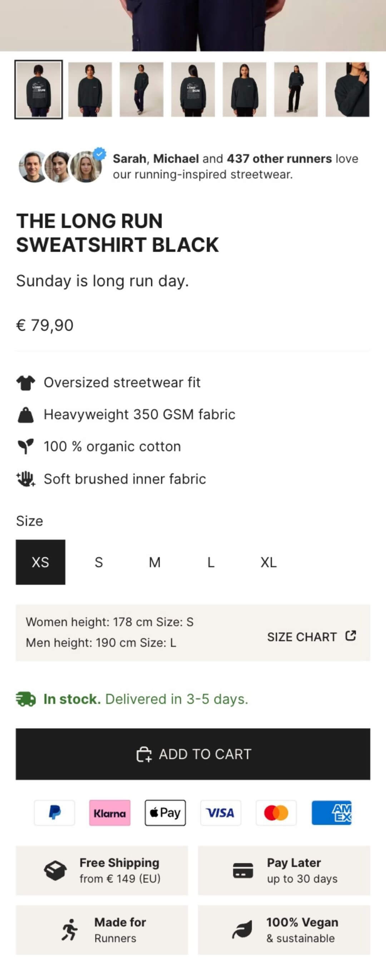
Task: Open the SIZE CHART link
Action: pos(302,637)
